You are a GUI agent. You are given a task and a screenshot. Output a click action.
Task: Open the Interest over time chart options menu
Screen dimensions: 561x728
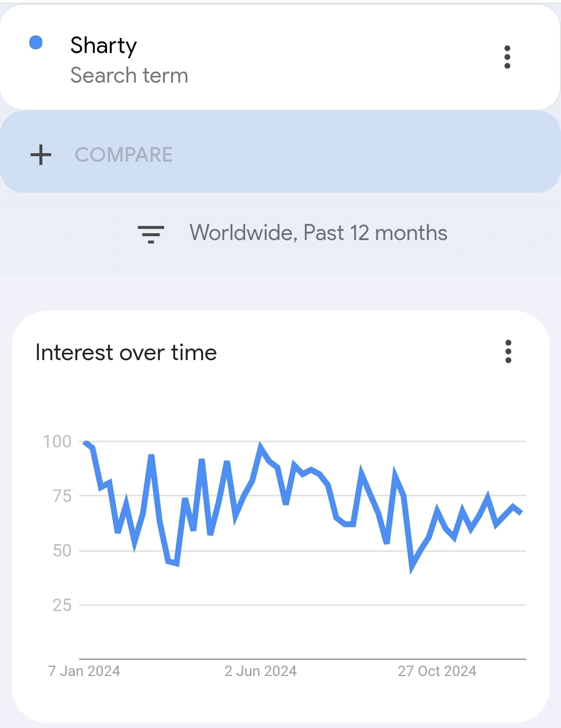[508, 352]
